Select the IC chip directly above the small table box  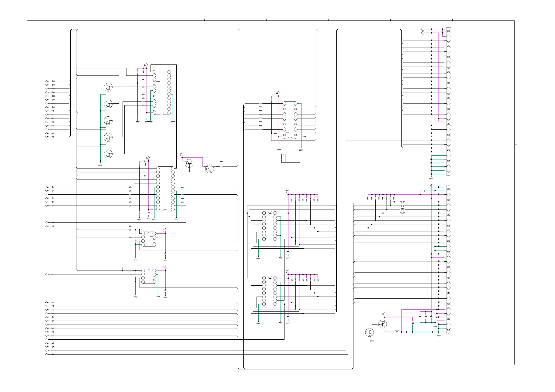click(290, 120)
